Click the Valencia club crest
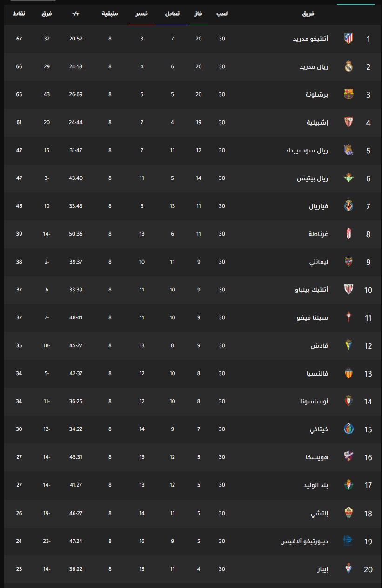The width and height of the screenshot is (382, 588). [348, 373]
